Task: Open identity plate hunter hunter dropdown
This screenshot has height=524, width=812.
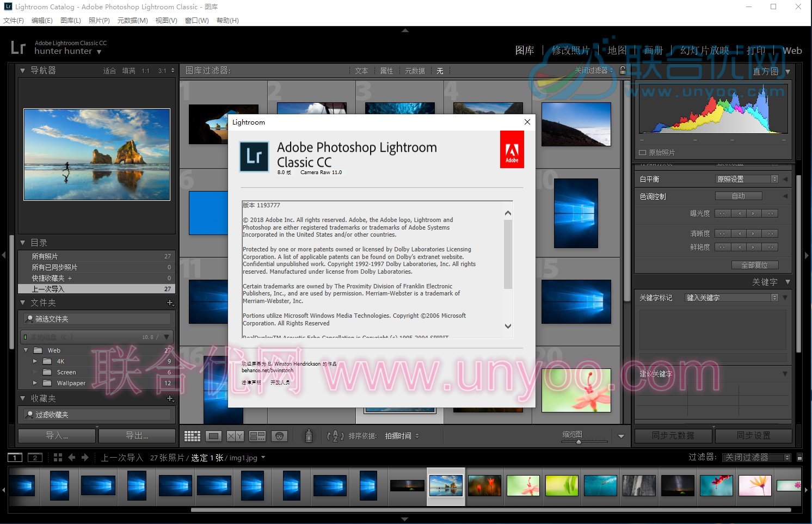Action: click(x=99, y=52)
